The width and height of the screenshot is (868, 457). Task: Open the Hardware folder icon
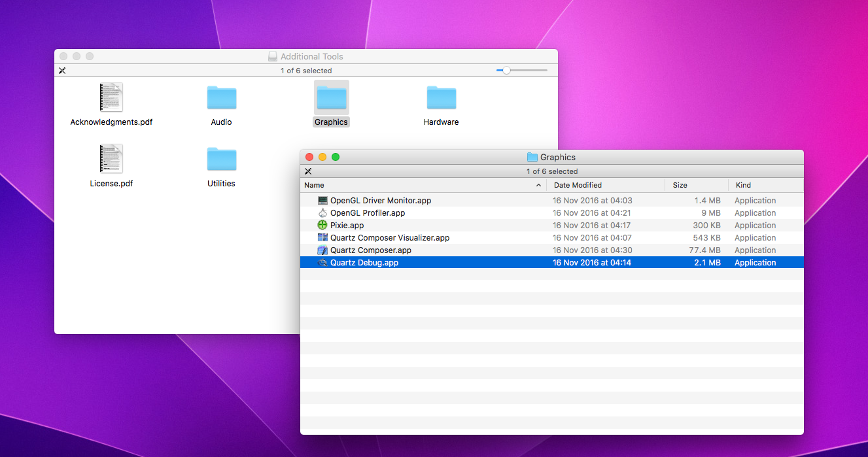click(441, 97)
